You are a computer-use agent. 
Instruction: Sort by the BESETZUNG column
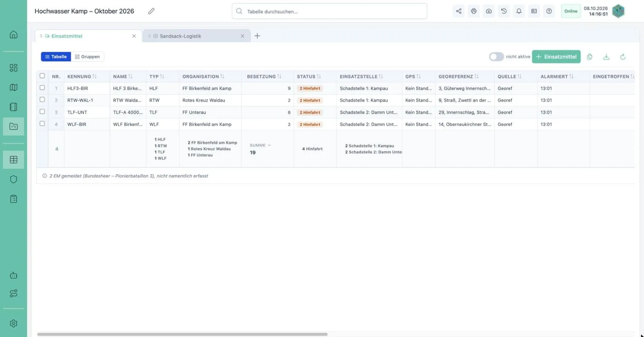click(x=279, y=77)
